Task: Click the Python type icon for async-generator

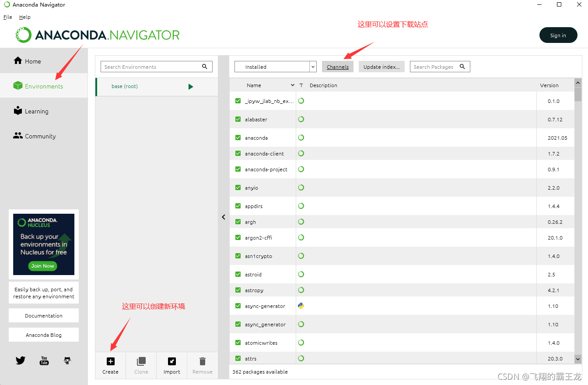Action: pyautogui.click(x=301, y=306)
